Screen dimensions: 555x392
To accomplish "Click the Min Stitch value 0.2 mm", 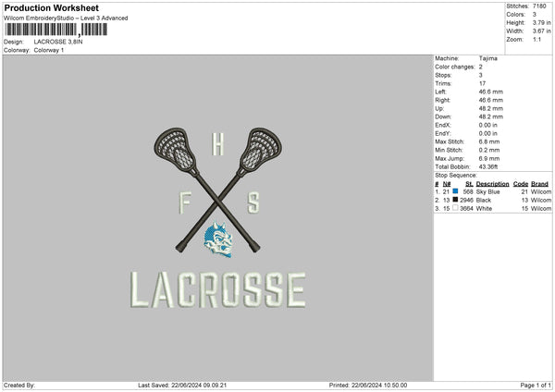I will click(x=489, y=150).
